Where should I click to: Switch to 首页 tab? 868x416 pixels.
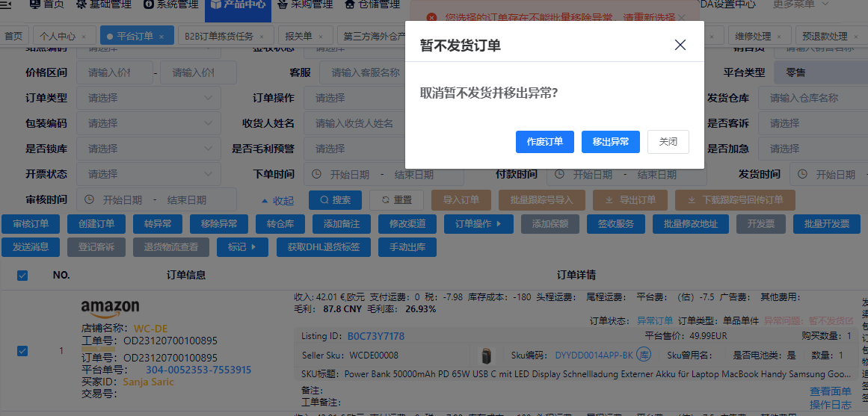pos(13,36)
